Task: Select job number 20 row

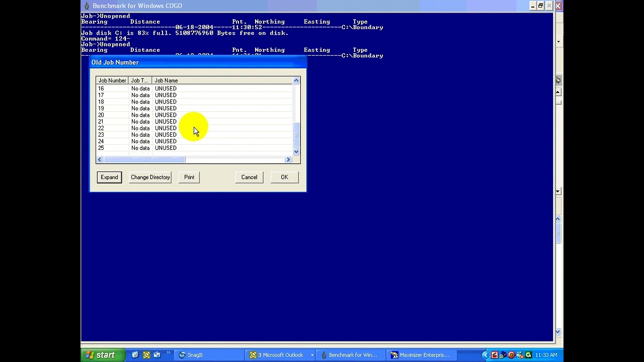Action: 194,115
